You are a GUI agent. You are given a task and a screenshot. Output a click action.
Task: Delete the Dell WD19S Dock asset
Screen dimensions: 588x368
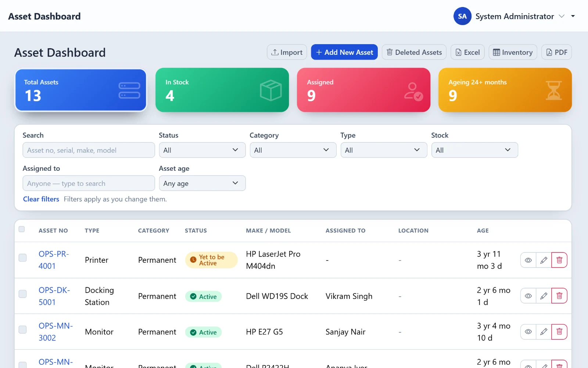[559, 296]
